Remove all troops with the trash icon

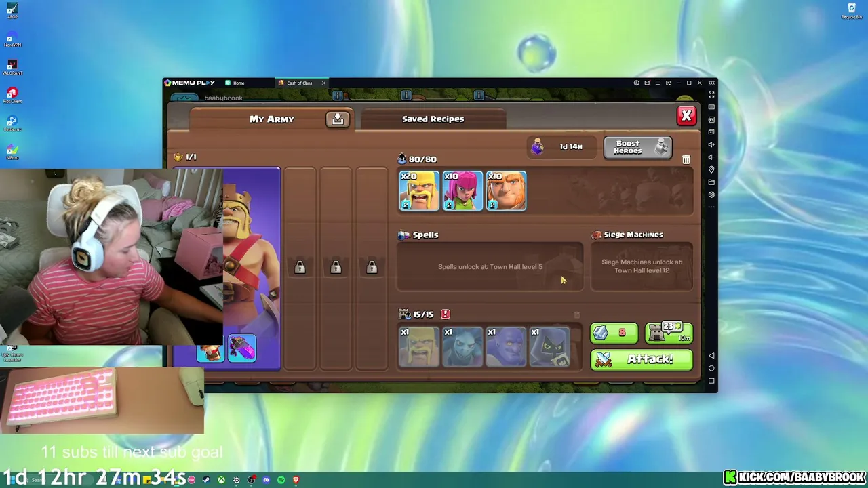[686, 159]
